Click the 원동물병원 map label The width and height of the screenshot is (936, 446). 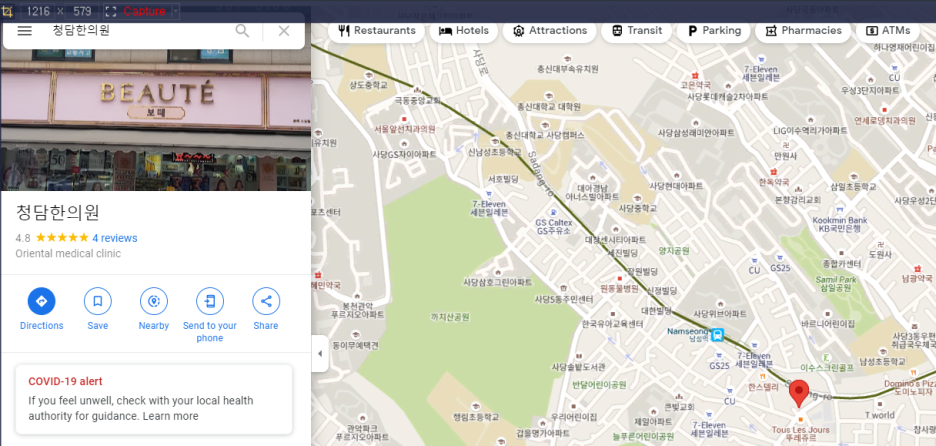(619, 288)
